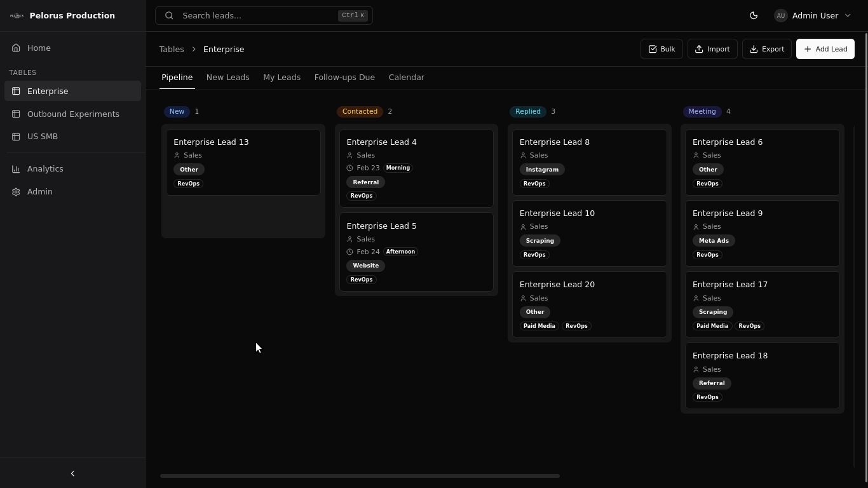Open the Enterprise Lead 8 card
Image resolution: width=868 pixels, height=488 pixels.
tap(590, 162)
